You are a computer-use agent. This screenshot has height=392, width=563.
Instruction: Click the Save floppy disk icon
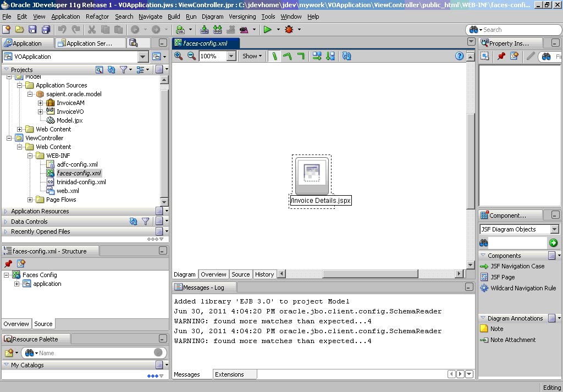click(32, 30)
